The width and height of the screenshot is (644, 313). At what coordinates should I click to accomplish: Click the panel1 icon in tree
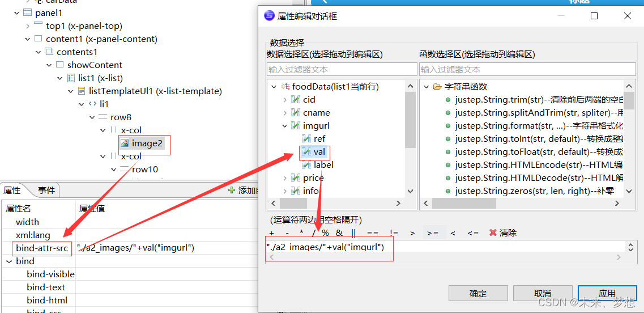27,12
